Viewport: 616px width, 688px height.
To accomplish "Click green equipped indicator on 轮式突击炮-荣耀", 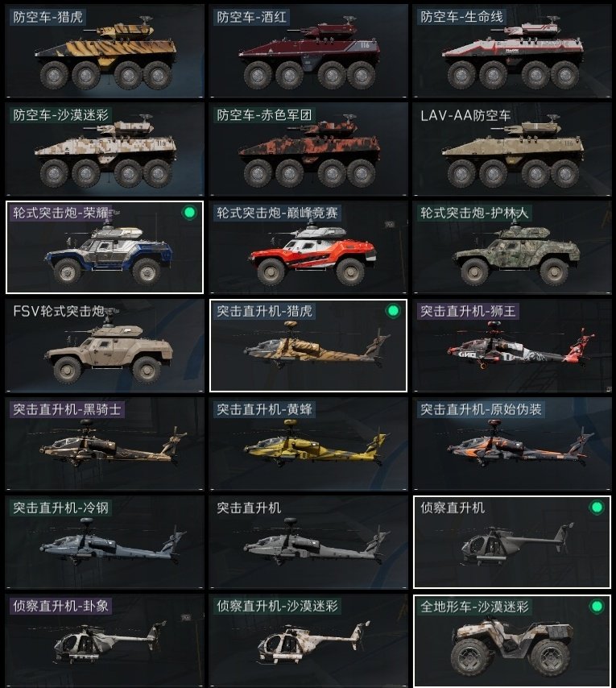I will pyautogui.click(x=189, y=213).
